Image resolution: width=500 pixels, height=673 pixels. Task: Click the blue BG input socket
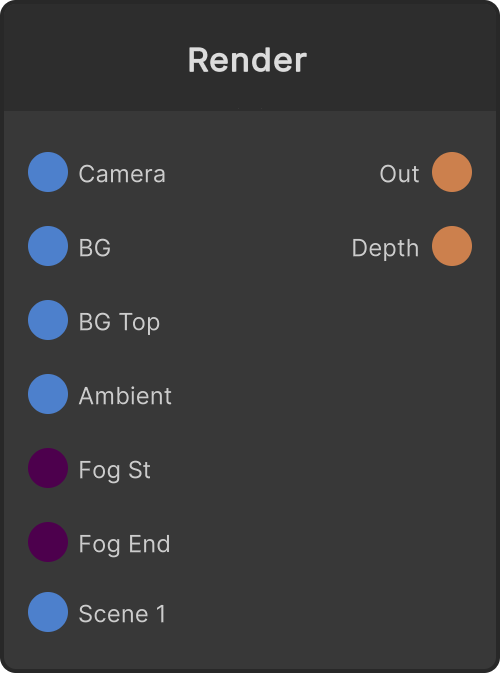(x=48, y=246)
